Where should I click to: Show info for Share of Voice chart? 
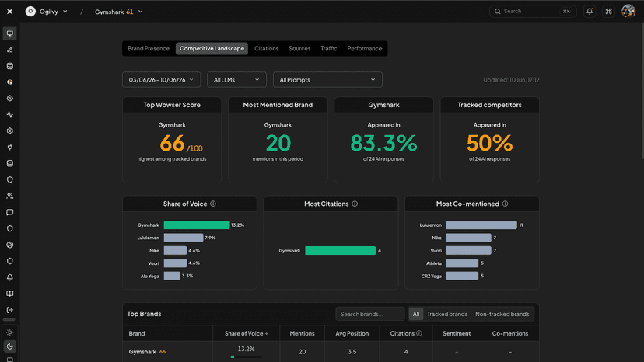click(213, 204)
